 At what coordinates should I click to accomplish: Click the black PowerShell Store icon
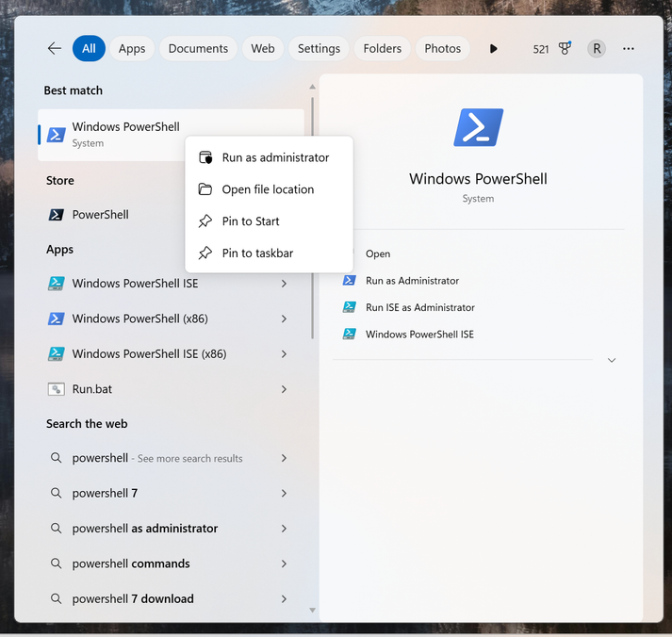coord(57,214)
